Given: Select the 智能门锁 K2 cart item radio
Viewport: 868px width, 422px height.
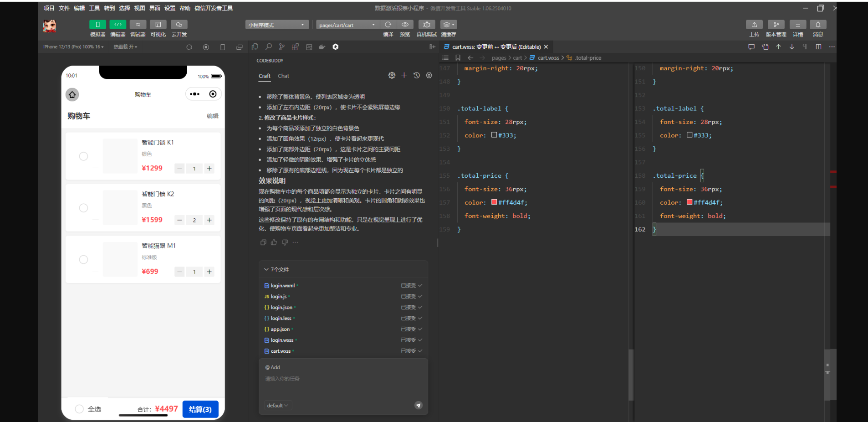Looking at the screenshot, I should 83,208.
